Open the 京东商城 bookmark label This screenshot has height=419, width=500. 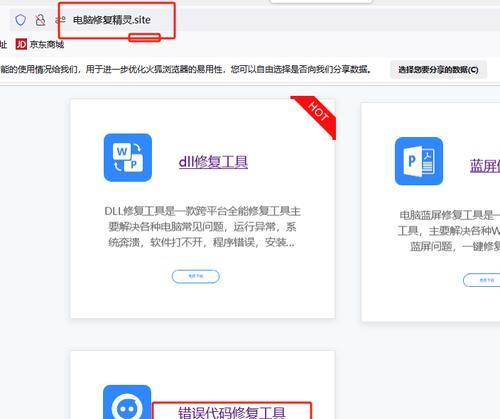point(47,44)
